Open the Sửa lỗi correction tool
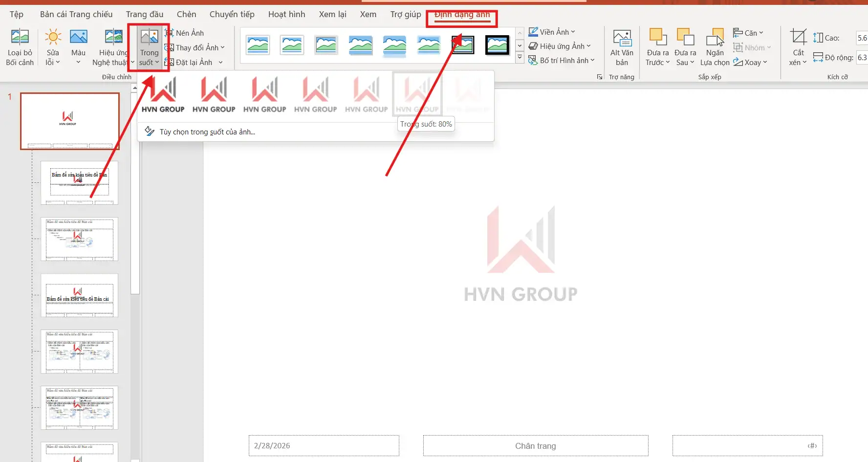 pos(52,46)
